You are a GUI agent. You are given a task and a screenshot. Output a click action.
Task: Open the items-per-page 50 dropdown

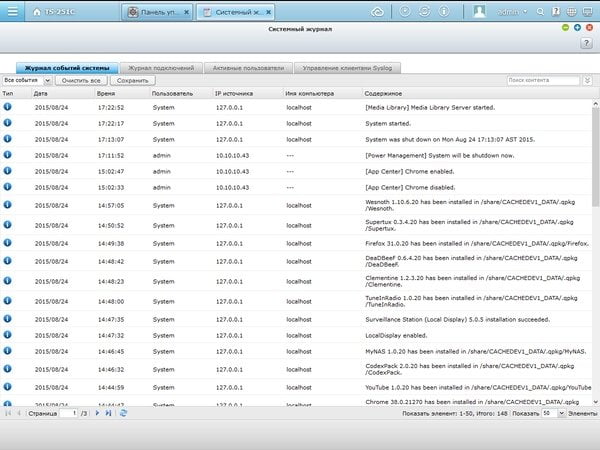(561, 413)
